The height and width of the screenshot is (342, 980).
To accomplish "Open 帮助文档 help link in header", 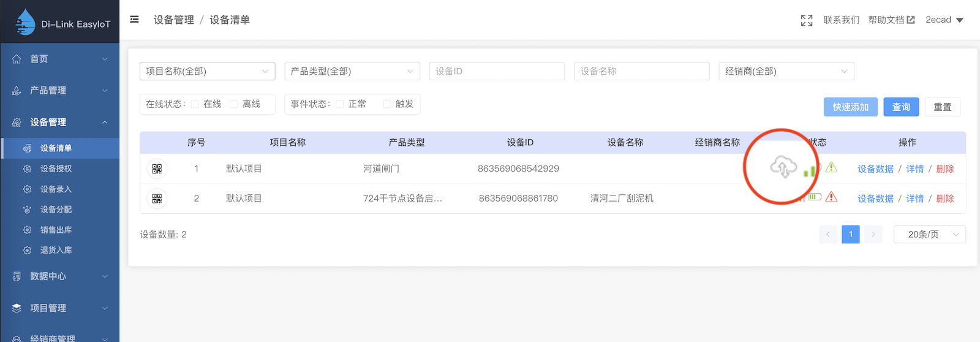I will (x=892, y=20).
